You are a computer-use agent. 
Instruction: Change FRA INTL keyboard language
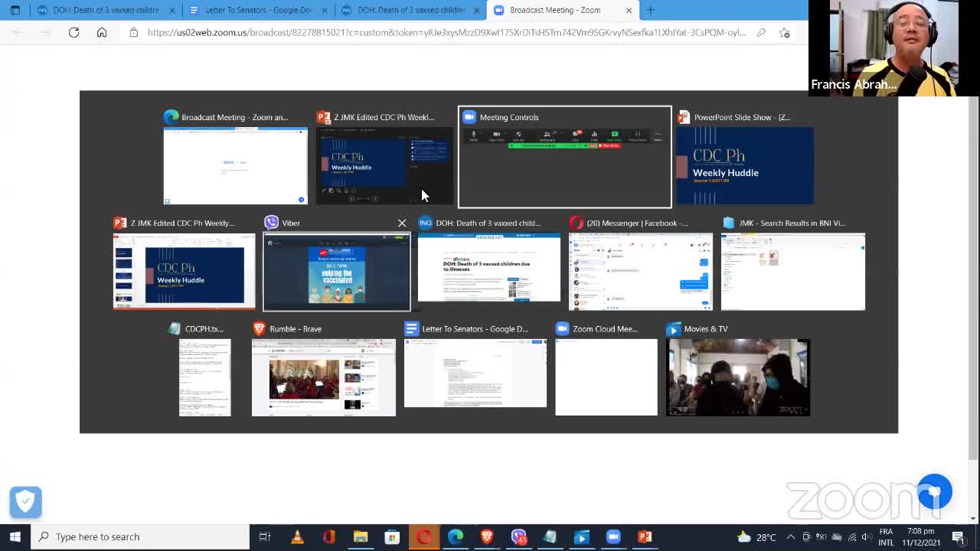[x=886, y=536]
